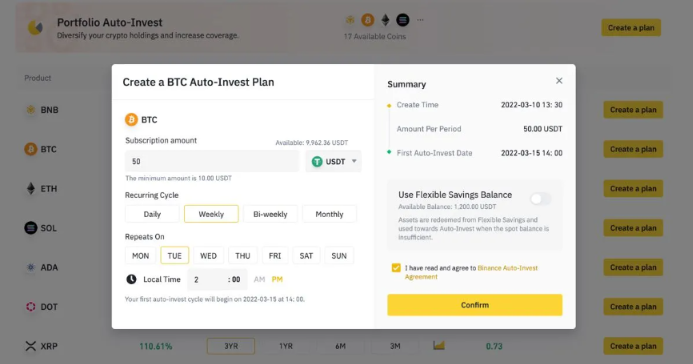Select the 1YR period tab in XRP row

point(286,346)
